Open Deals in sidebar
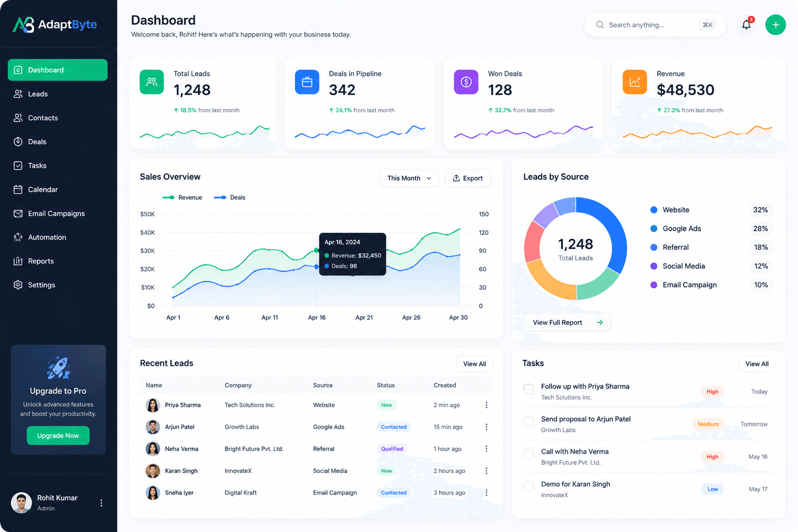Image resolution: width=798 pixels, height=532 pixels. 58,142
